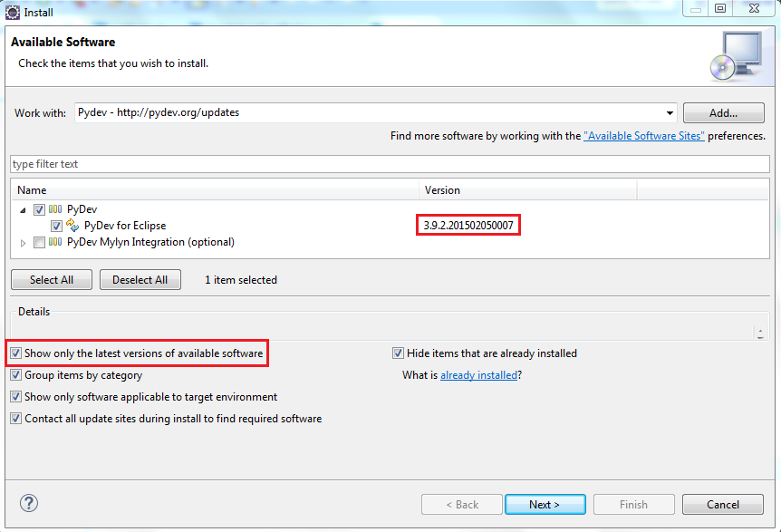Select the PyDev for Eclipse row label
The image size is (781, 532).
pyautogui.click(x=125, y=226)
